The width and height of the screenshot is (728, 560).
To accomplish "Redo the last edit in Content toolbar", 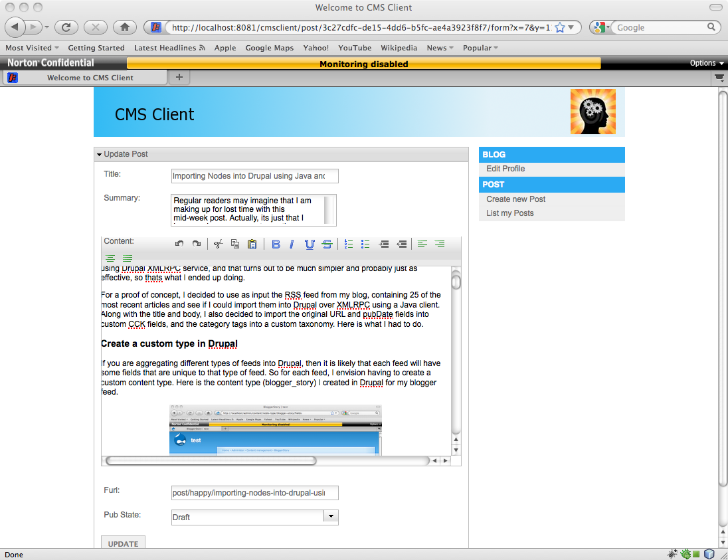I will [x=197, y=244].
